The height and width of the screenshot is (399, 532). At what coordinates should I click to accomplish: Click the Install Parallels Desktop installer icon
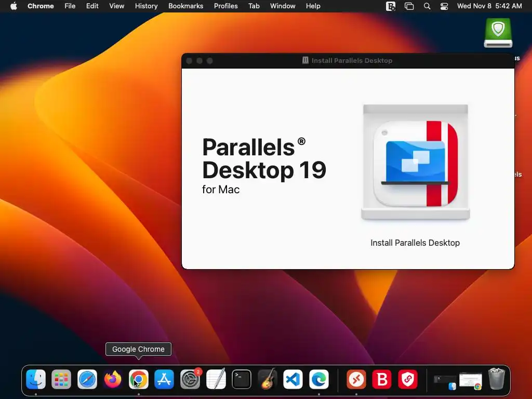pyautogui.click(x=415, y=163)
